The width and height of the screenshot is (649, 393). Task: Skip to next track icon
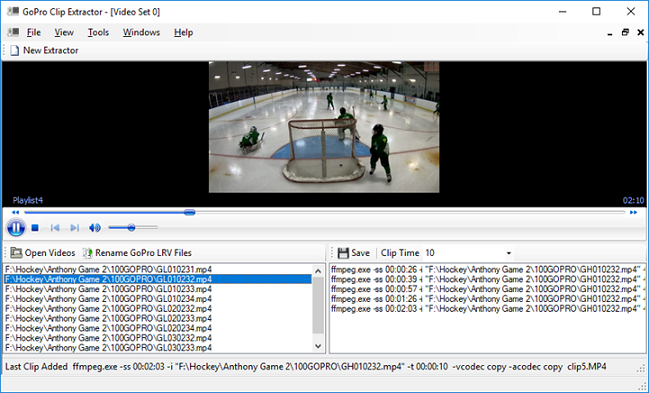(x=75, y=228)
